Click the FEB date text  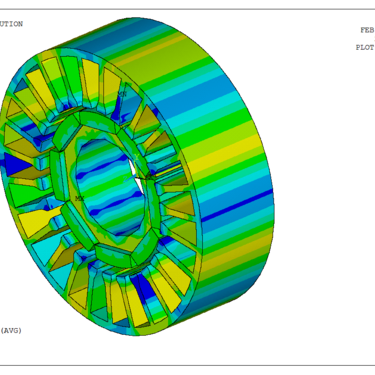[x=367, y=30]
